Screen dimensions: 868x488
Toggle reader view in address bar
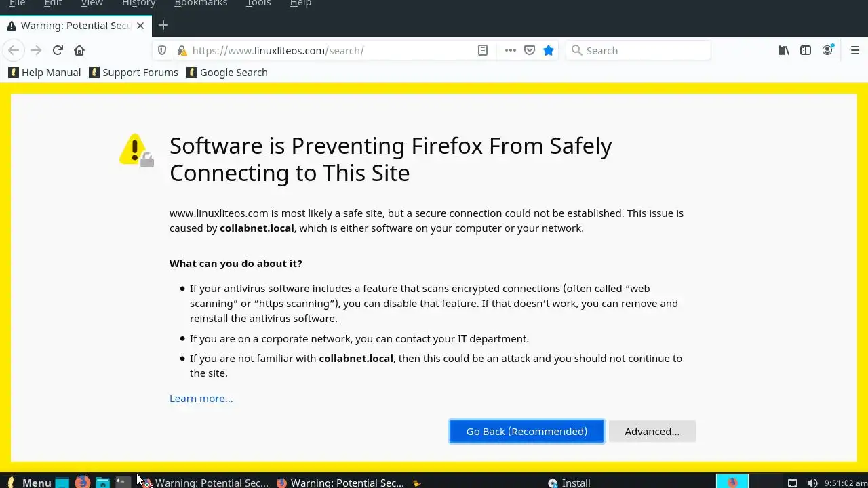click(483, 50)
